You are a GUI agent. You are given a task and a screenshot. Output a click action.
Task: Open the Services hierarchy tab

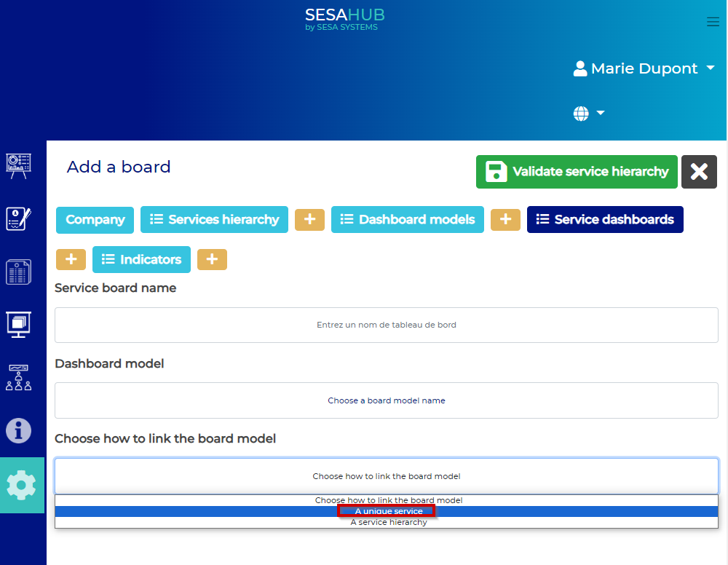214,219
